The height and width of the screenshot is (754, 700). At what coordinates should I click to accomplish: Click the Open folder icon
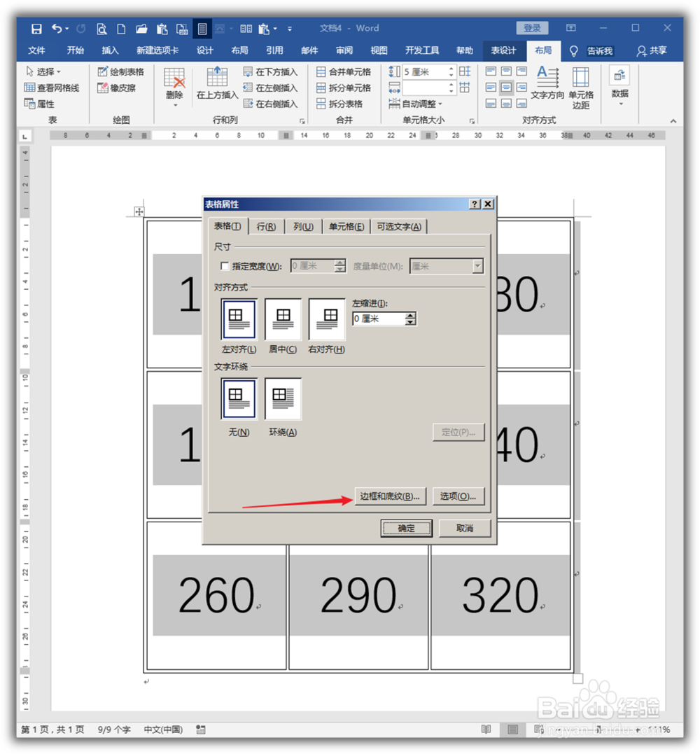141,29
